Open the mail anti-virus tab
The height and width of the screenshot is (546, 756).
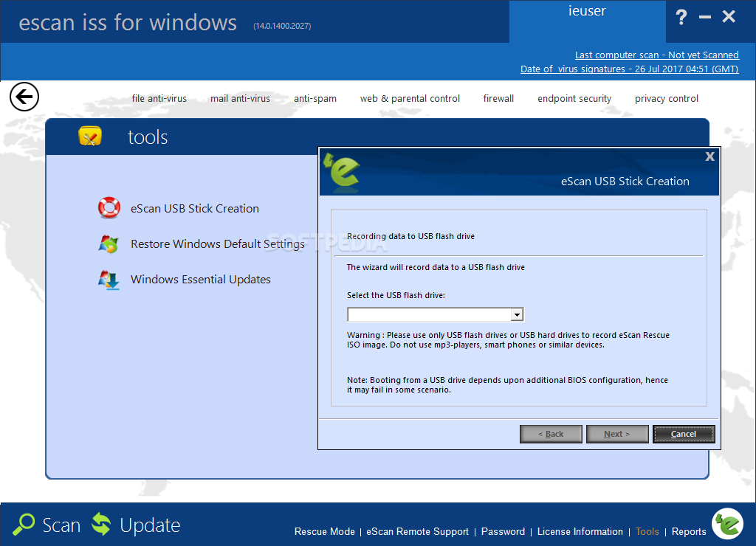[x=240, y=98]
